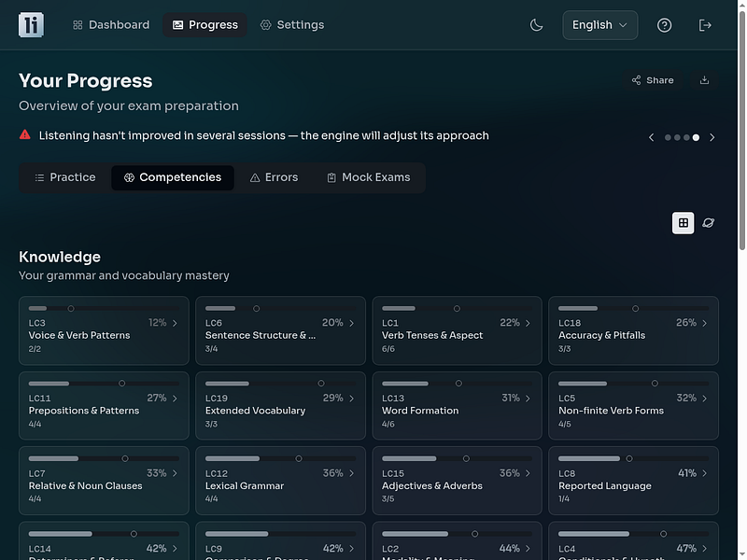Click the 1/4 count on LC8 card
Image resolution: width=747 pixels, height=560 pixels.
(x=564, y=499)
